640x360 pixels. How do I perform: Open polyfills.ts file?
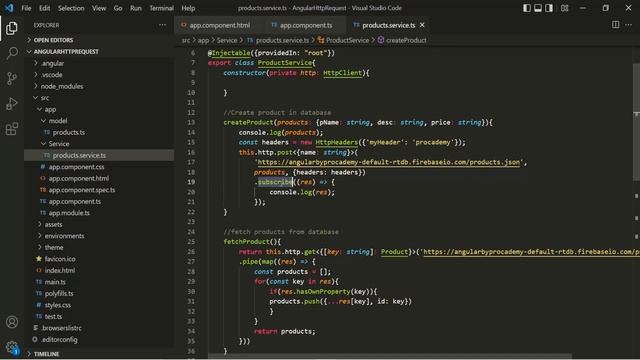[99, 293]
